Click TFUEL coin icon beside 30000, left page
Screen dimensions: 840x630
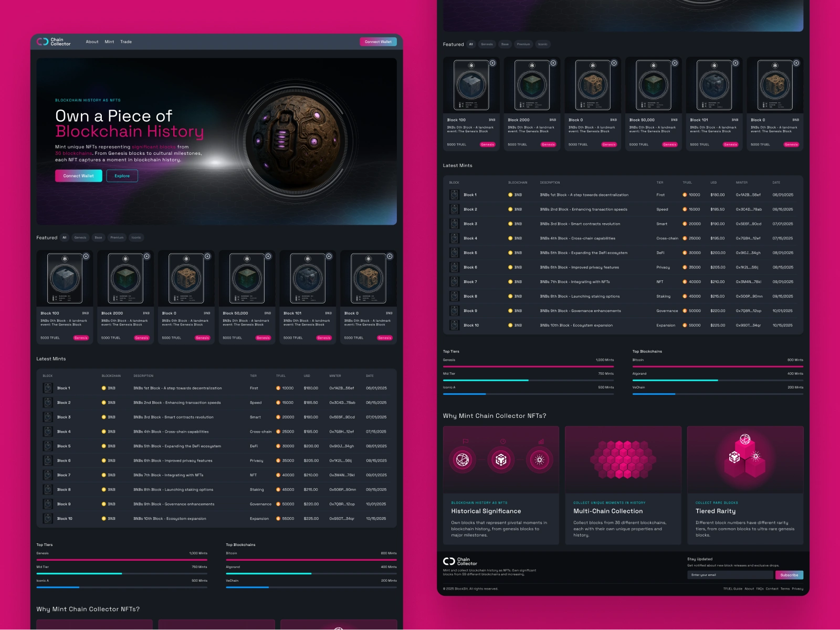(278, 446)
